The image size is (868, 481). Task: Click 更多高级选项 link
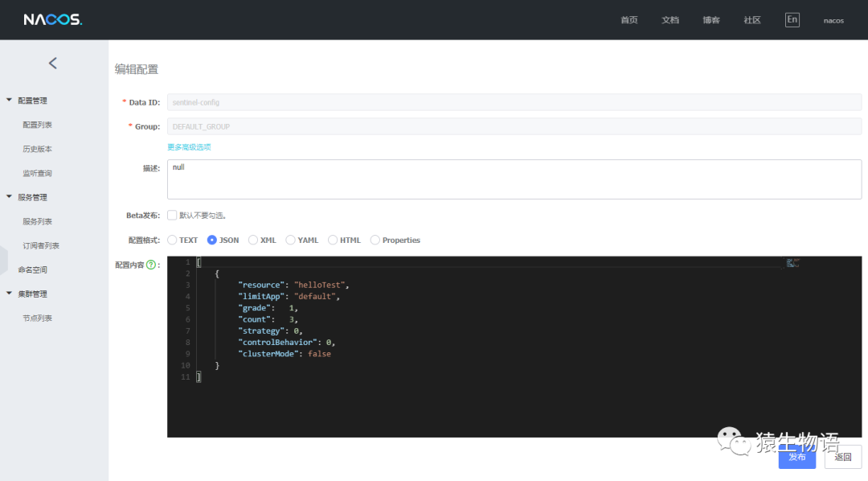(x=189, y=147)
